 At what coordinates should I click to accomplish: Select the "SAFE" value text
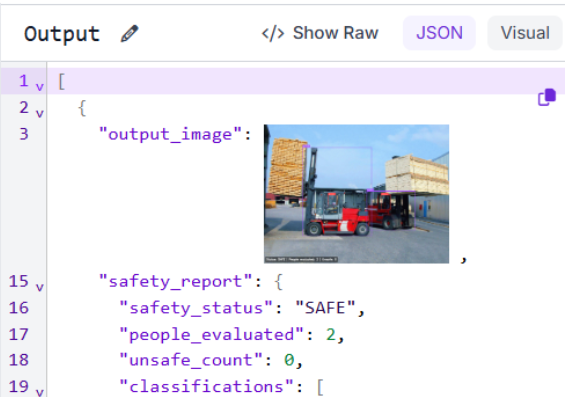(325, 308)
